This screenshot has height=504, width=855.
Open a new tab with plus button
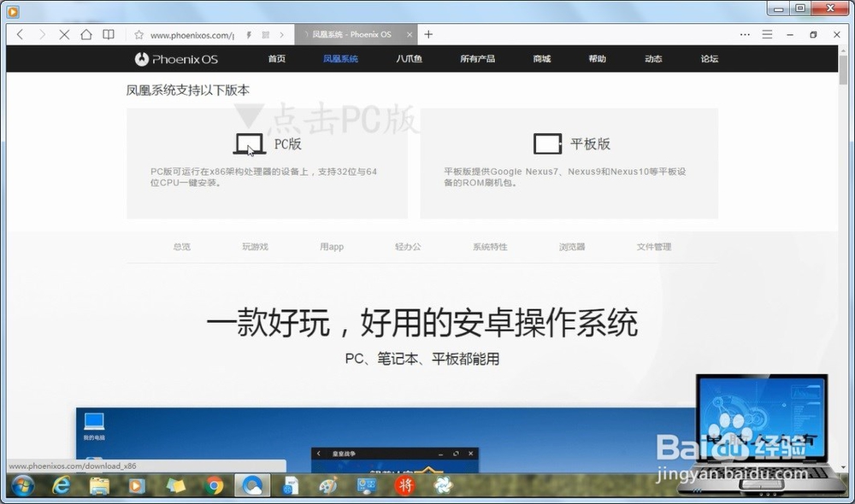(428, 34)
